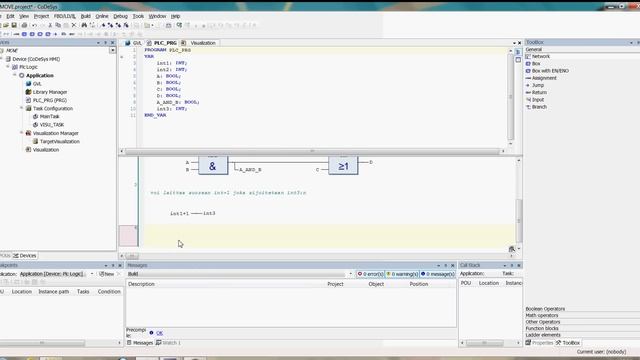The width and height of the screenshot is (640, 360).
Task: Open the FBD/LD/IL menu
Action: tap(64, 16)
